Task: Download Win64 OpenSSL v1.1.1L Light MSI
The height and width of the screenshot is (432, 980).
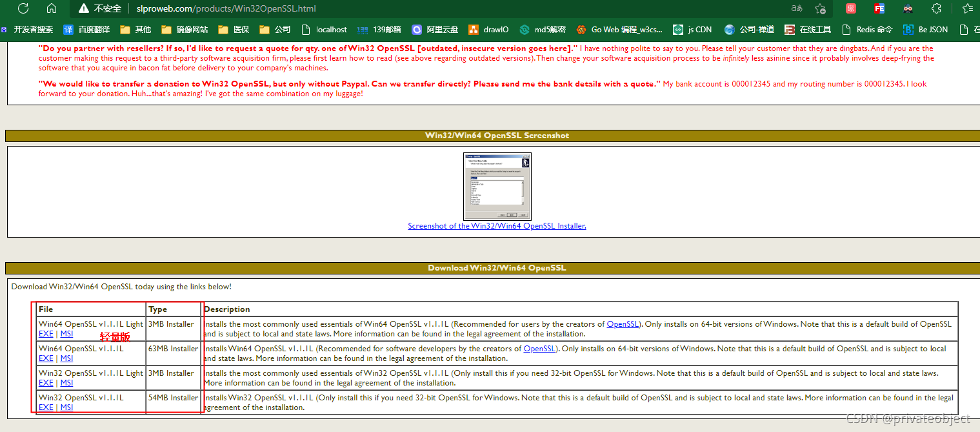Action: 66,334
